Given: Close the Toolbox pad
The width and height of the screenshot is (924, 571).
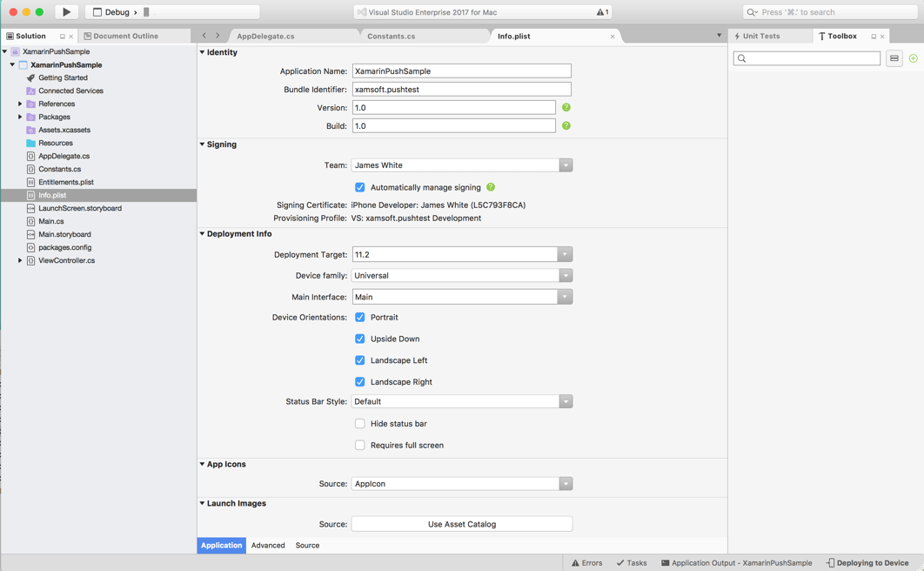Looking at the screenshot, I should tap(882, 37).
